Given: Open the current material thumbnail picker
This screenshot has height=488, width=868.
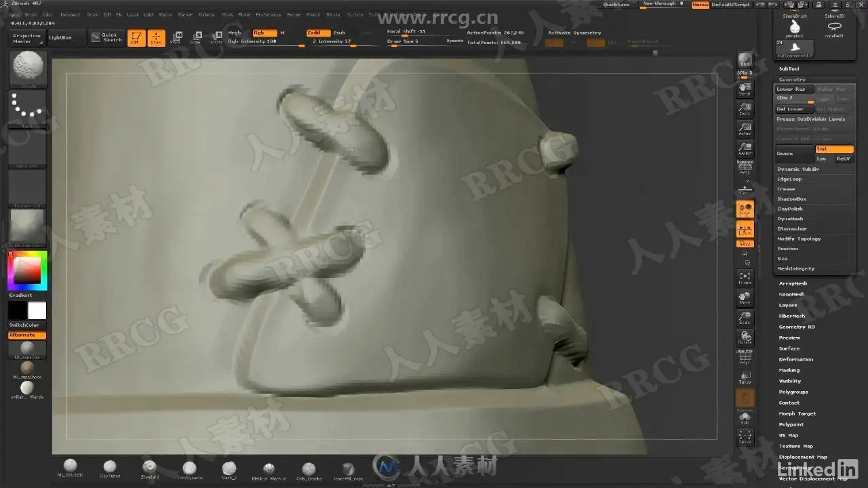Looking at the screenshot, I should (x=28, y=226).
